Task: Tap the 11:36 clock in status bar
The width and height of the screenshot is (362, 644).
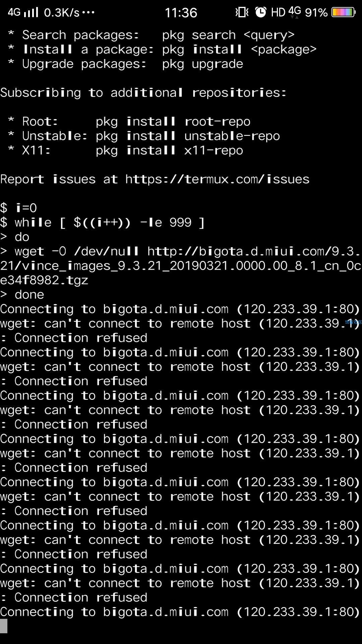Action: coord(181,13)
